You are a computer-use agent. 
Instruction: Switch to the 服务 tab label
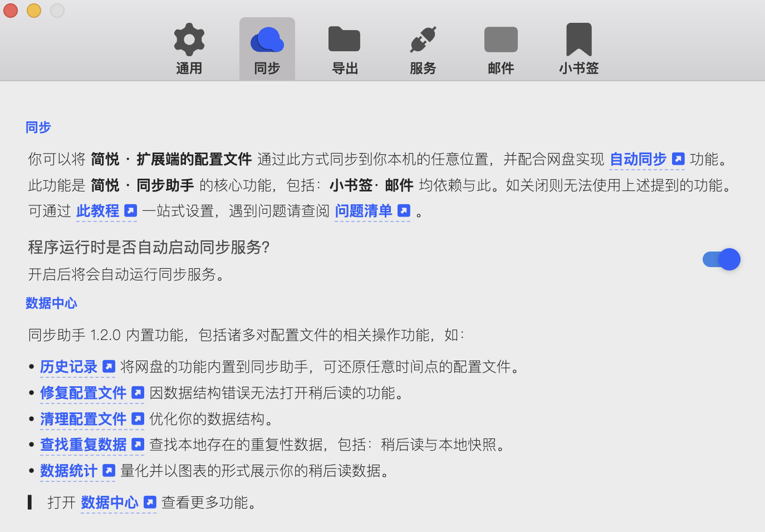[x=423, y=68]
